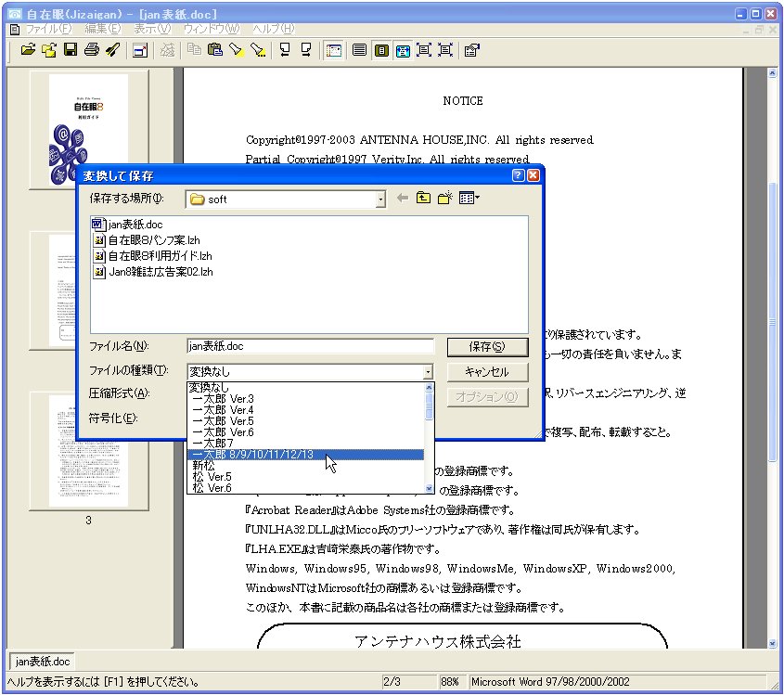This screenshot has height=695, width=784.
Task: Collapse the ファイルの種類 combo box arrow
Action: click(x=428, y=371)
